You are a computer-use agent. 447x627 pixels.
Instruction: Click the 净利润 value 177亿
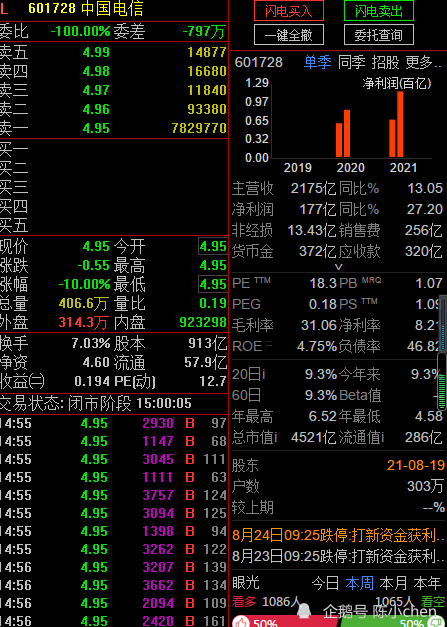click(x=318, y=209)
